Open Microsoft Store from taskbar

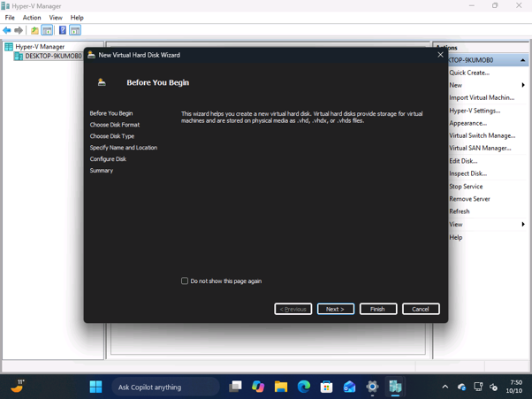coord(326,387)
